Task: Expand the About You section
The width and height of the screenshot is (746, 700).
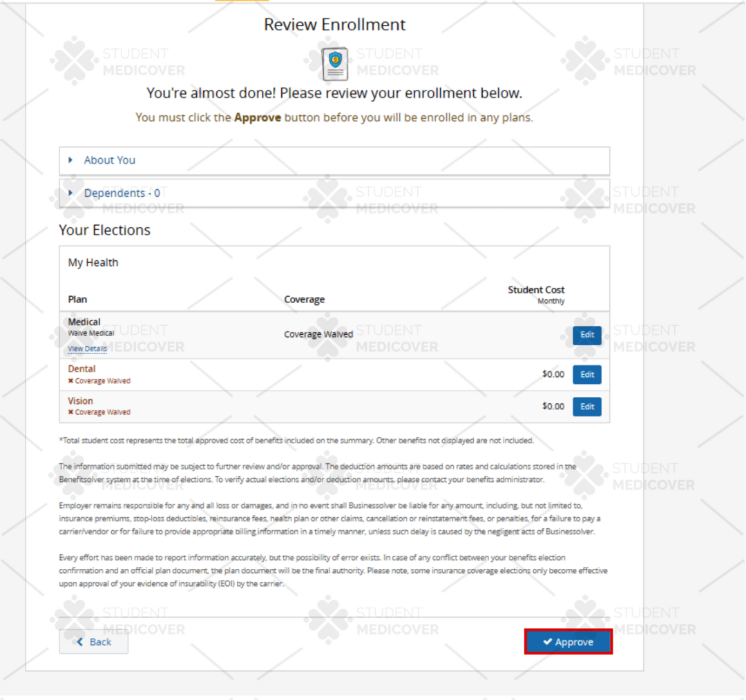Action: (109, 159)
